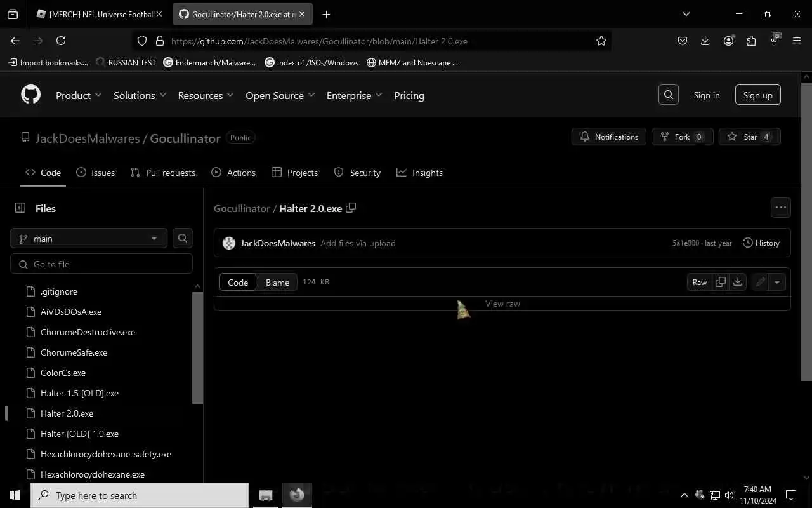812x508 pixels.
Task: Open the main branch selector dropdown
Action: click(x=89, y=238)
